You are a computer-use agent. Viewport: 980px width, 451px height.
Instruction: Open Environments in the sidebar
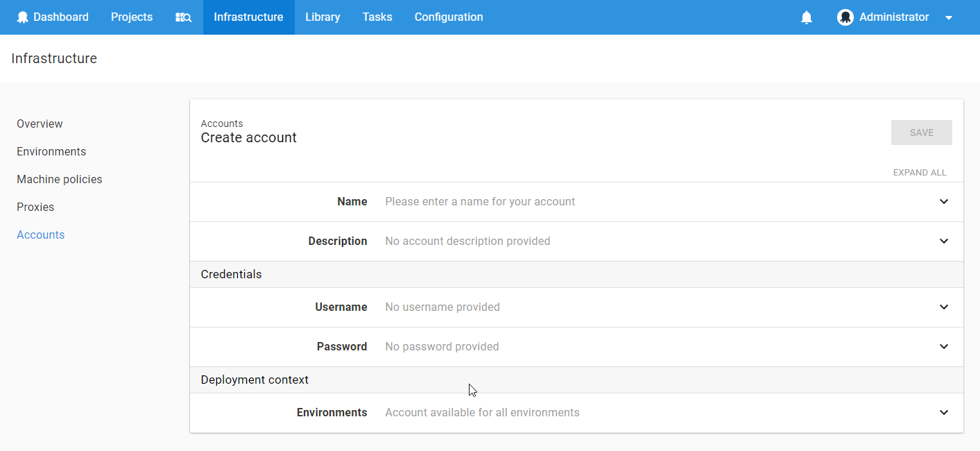[x=51, y=152]
